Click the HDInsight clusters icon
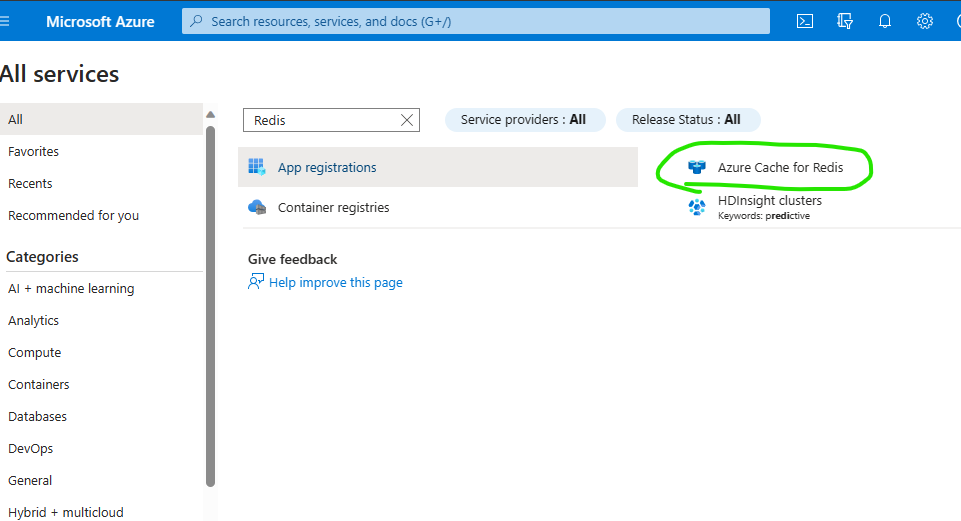961x521 pixels. pyautogui.click(x=697, y=207)
